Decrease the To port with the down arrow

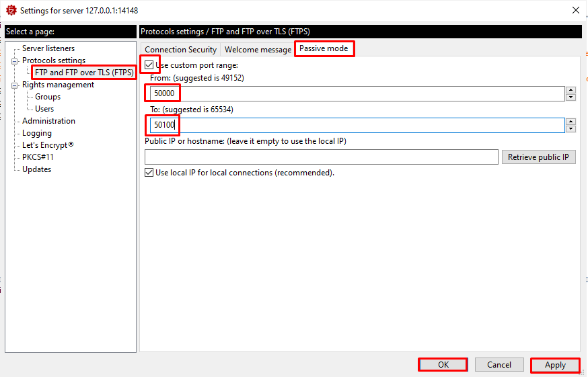[x=571, y=129]
